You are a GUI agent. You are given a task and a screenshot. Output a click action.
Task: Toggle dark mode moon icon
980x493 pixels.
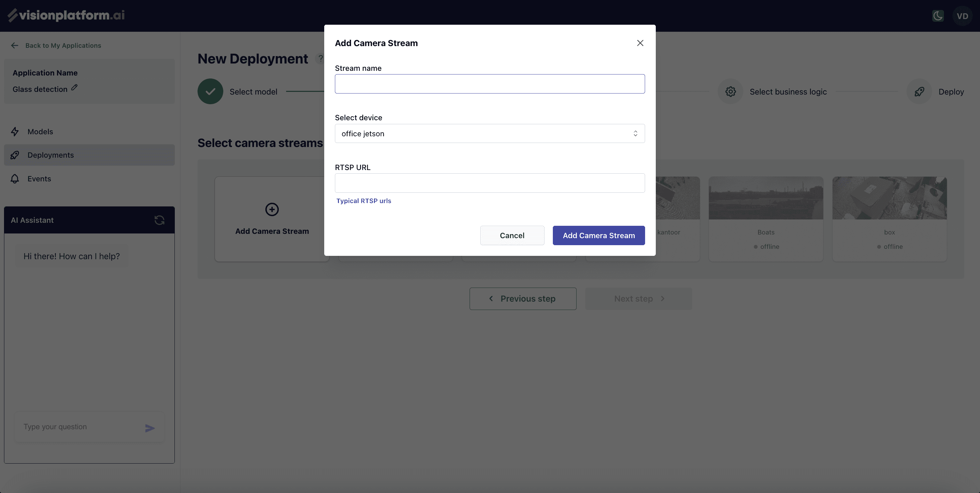(938, 16)
